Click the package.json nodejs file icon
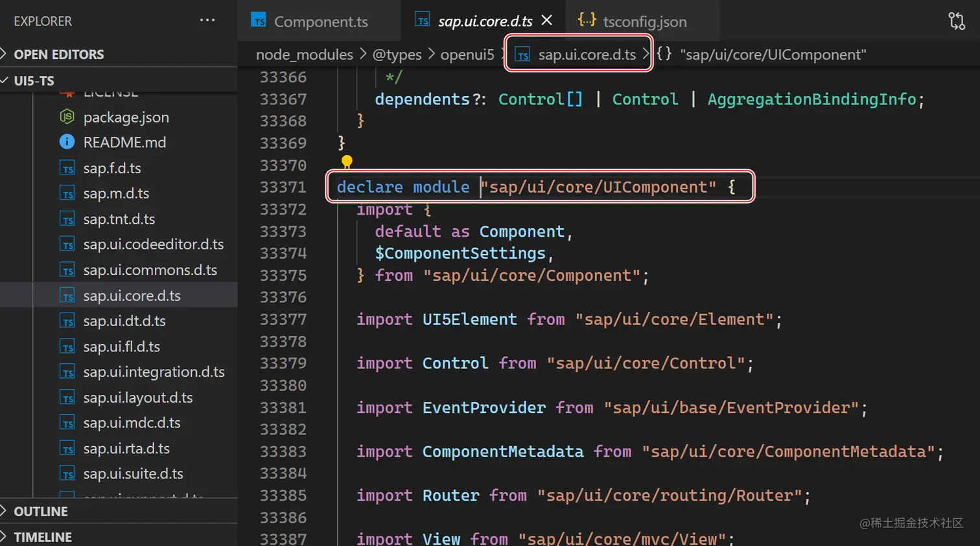This screenshot has width=980, height=546. pos(67,117)
